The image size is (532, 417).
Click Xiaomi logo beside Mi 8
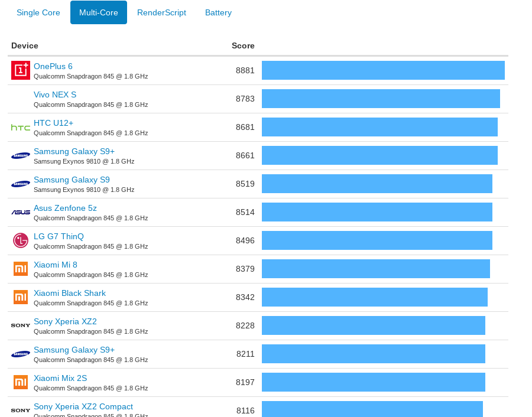tap(21, 269)
